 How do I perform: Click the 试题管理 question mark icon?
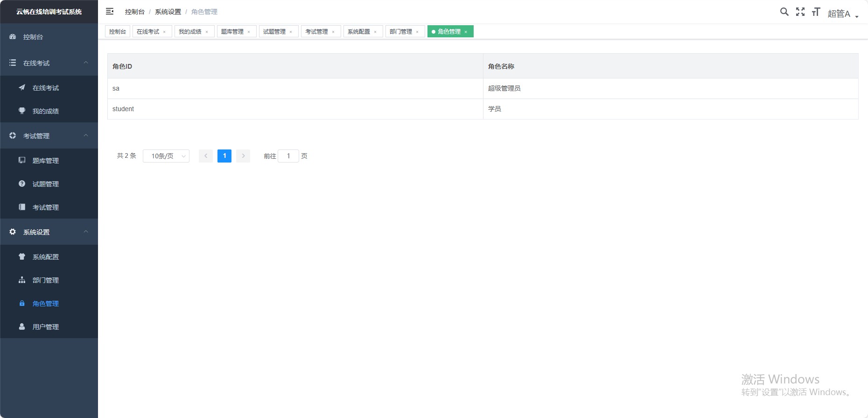22,184
